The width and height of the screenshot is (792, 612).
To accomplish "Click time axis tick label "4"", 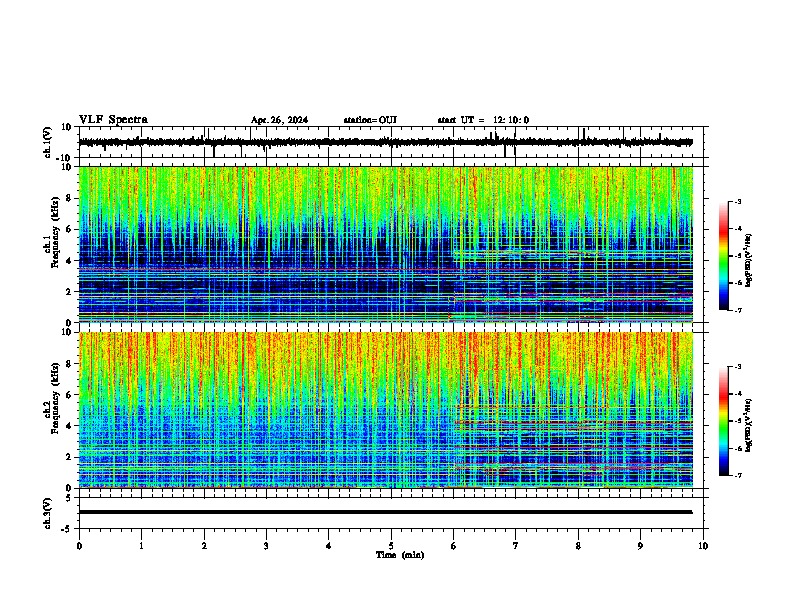I will [329, 546].
